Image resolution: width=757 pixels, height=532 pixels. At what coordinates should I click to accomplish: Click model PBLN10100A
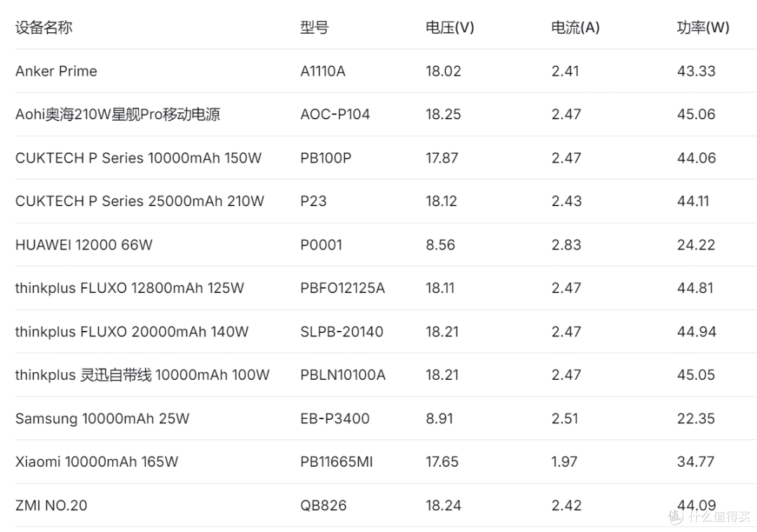343,375
